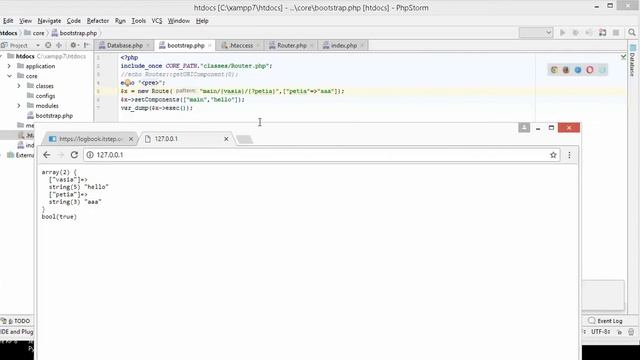The image size is (640, 360).
Task: Open Project panel gear settings
Action: pos(73,45)
